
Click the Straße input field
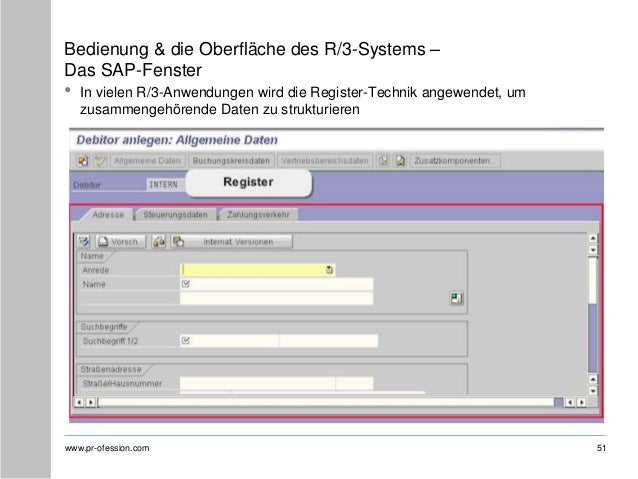[258, 383]
